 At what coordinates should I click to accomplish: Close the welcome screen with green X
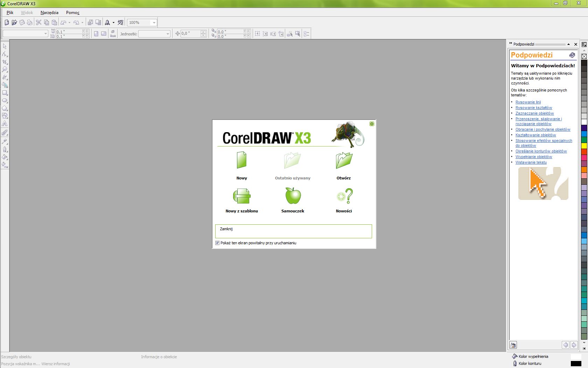(372, 124)
